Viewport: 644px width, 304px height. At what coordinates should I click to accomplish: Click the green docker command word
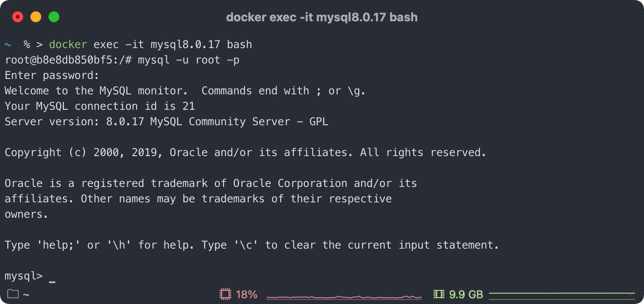click(68, 44)
